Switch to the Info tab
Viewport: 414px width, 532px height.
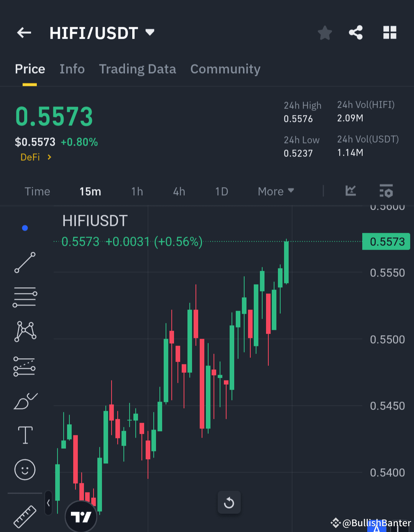[x=72, y=69]
